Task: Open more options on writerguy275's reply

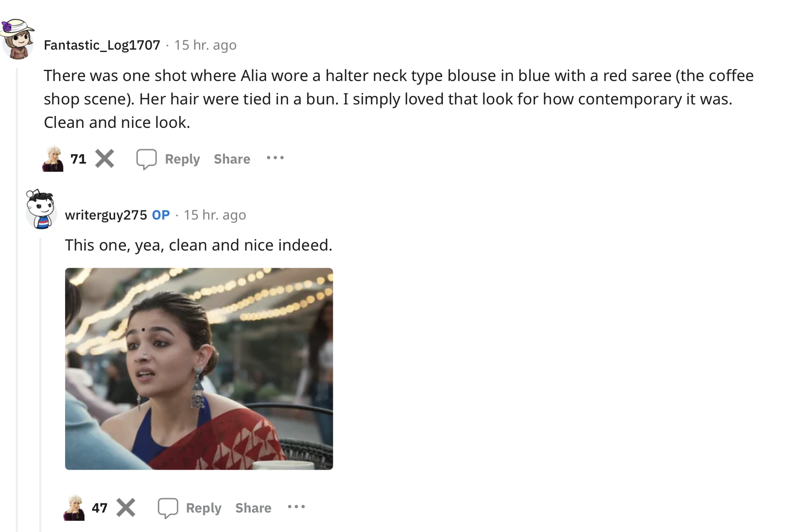Action: point(296,507)
